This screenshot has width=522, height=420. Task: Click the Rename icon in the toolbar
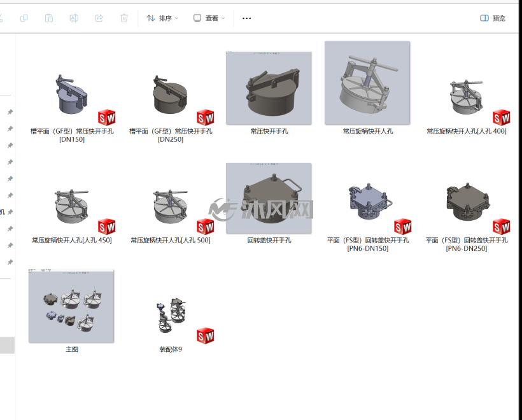click(x=74, y=18)
